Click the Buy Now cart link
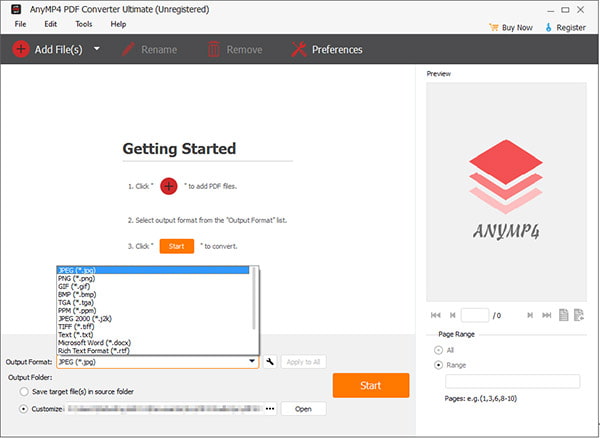This screenshot has height=438, width=600. [510, 28]
